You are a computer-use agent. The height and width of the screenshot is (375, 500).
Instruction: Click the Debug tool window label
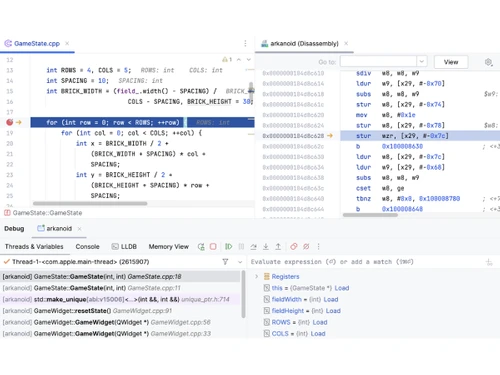coord(14,229)
